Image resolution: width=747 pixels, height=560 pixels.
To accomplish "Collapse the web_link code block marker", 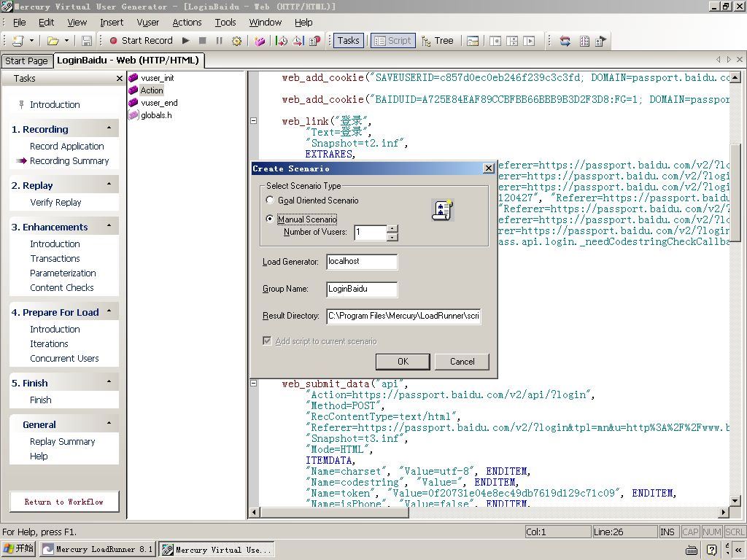I will click(x=253, y=120).
